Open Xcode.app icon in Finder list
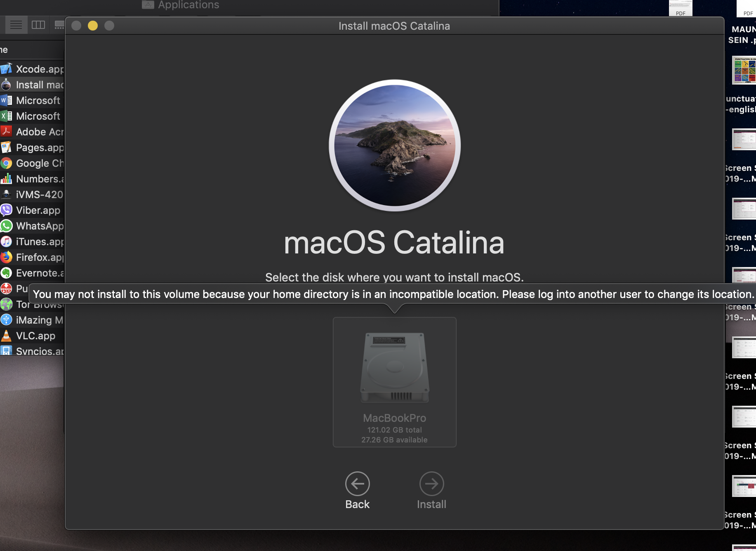This screenshot has width=756, height=551. (6, 69)
